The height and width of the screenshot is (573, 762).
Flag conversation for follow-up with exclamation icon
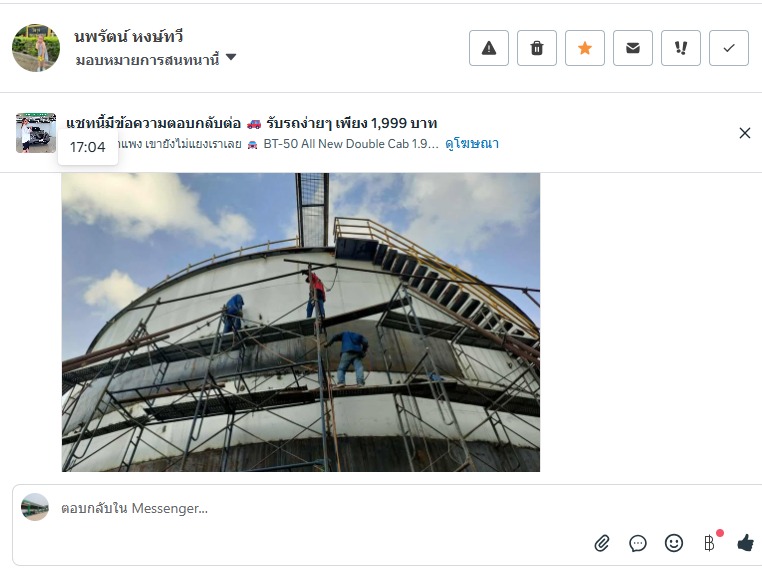pos(681,48)
